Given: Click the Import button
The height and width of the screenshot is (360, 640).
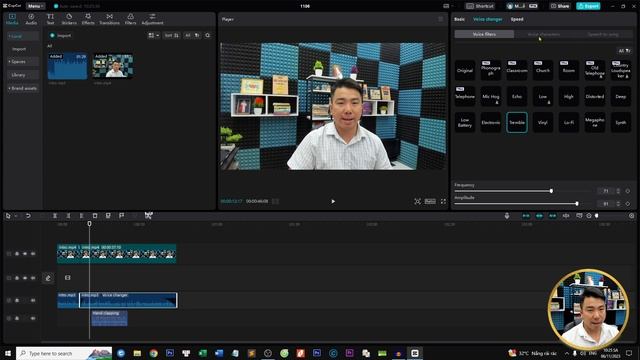Looking at the screenshot, I should (60, 36).
